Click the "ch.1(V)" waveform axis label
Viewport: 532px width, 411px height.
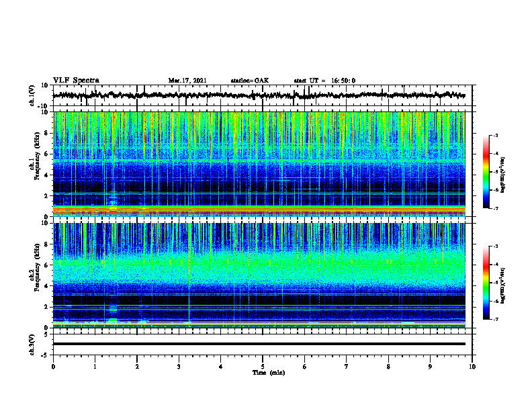pyautogui.click(x=32, y=95)
